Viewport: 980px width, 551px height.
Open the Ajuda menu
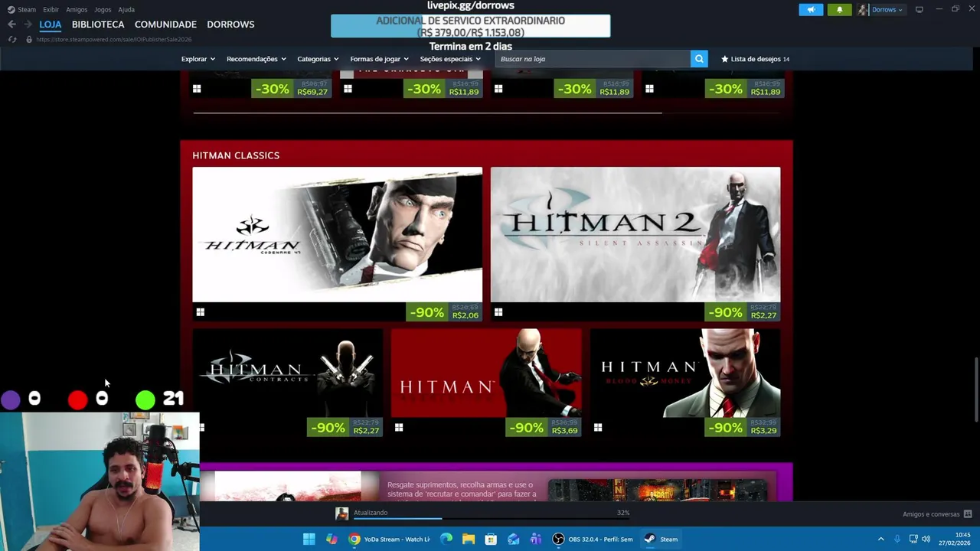pyautogui.click(x=126, y=10)
